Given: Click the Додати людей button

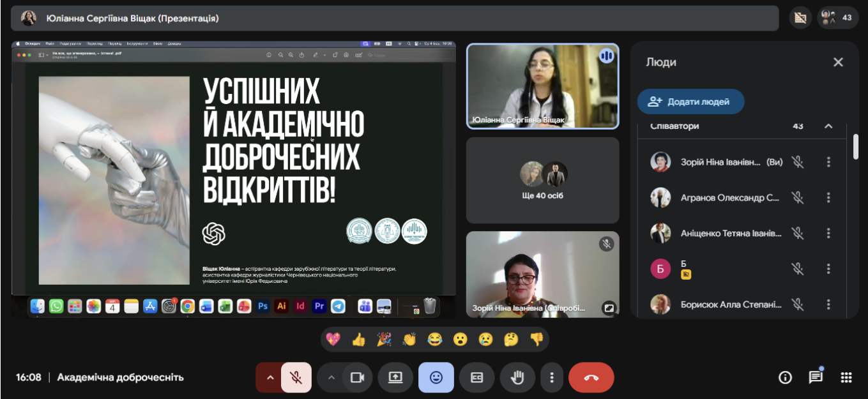Looking at the screenshot, I should click(x=690, y=102).
